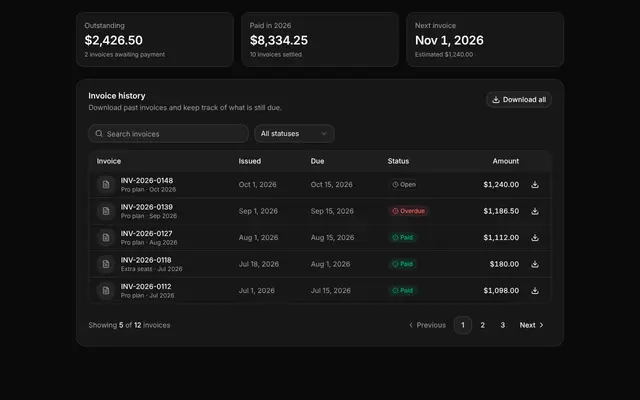Screen dimensions: 640x400
Task: Click the Overdue status badge
Action: (x=408, y=211)
